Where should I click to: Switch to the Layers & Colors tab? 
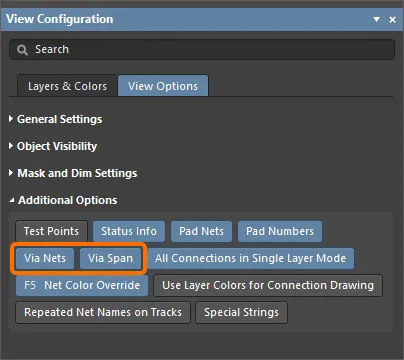click(67, 86)
